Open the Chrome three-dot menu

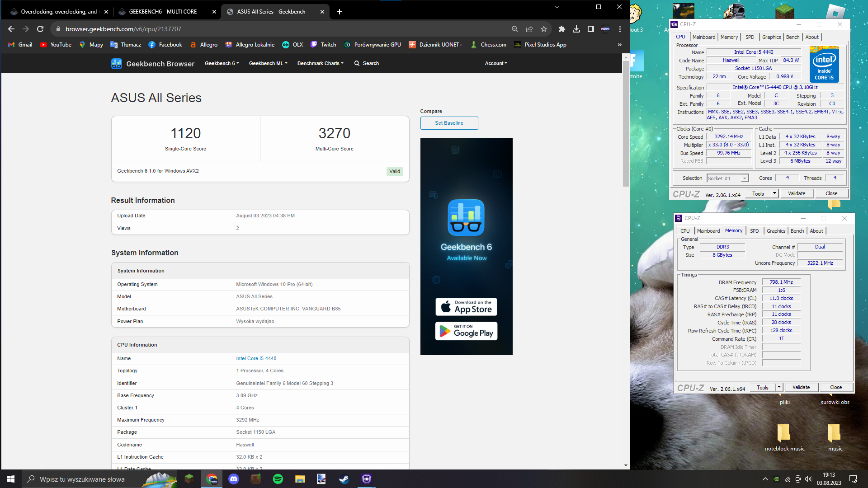pos(620,29)
